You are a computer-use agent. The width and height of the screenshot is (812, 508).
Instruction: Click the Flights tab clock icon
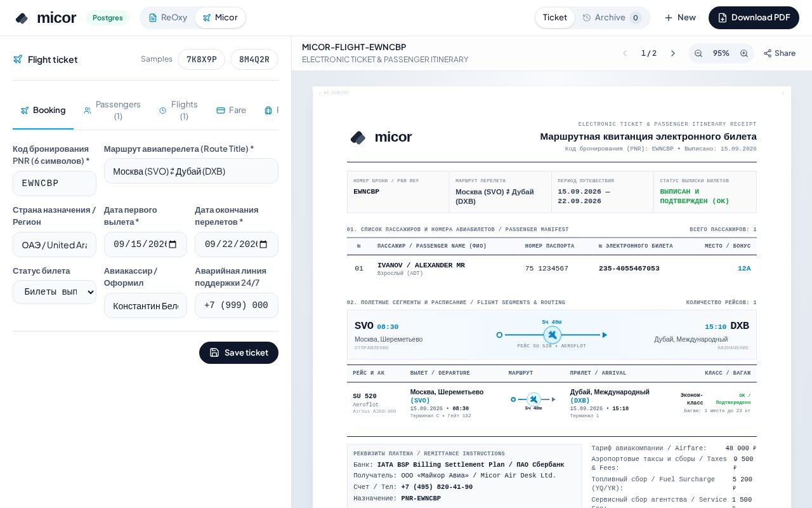(x=163, y=110)
